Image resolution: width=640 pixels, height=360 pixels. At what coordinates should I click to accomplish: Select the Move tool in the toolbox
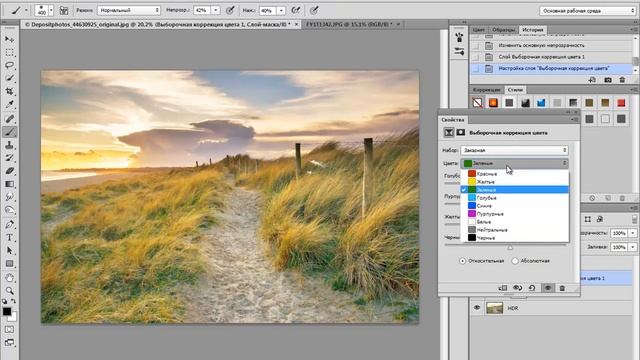[x=9, y=39]
